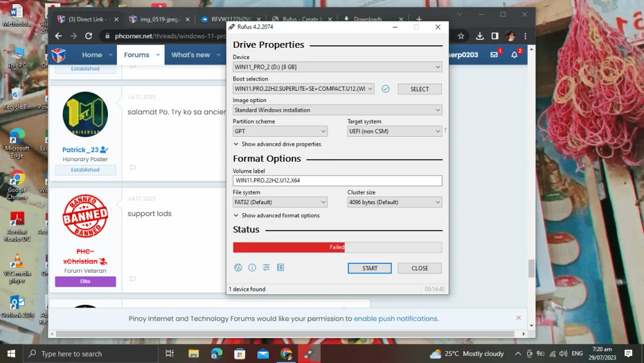Screen dimensions: 644x363
Task: Open Windows Start menu
Action: [x=11, y=353]
